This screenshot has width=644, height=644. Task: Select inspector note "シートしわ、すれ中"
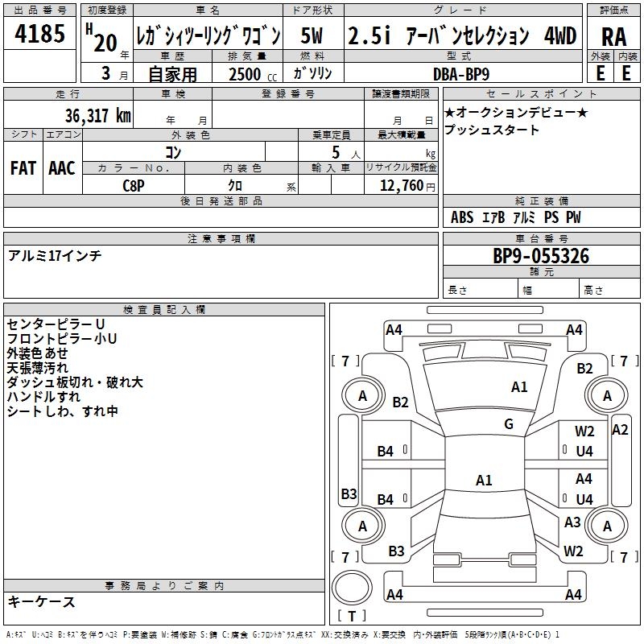[63, 411]
